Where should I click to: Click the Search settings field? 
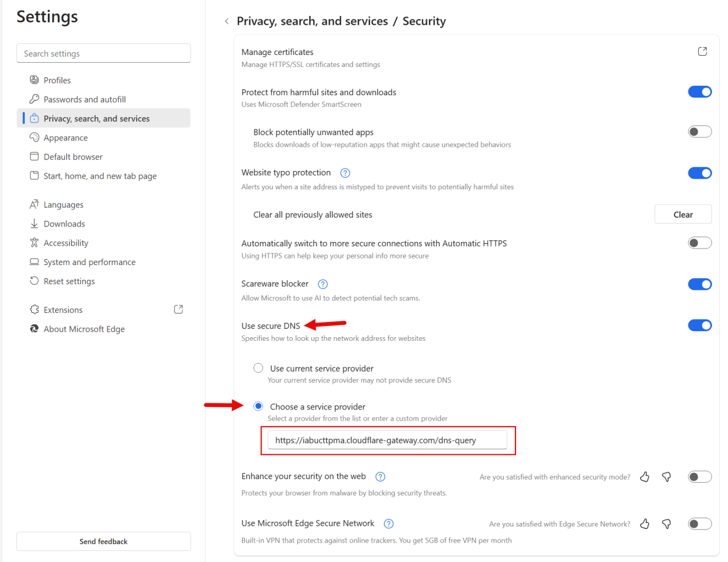tap(104, 53)
